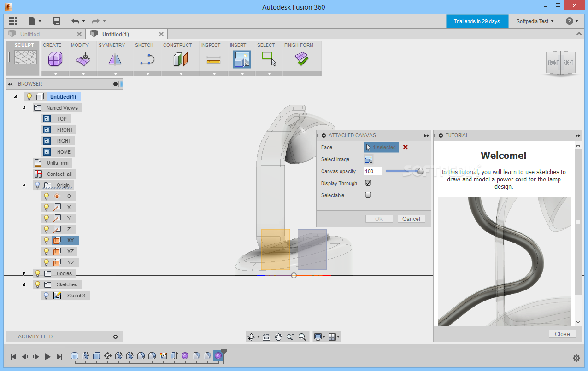Open the CONSTRUCT menu label
Viewport: 588px width, 371px height.
tap(177, 45)
